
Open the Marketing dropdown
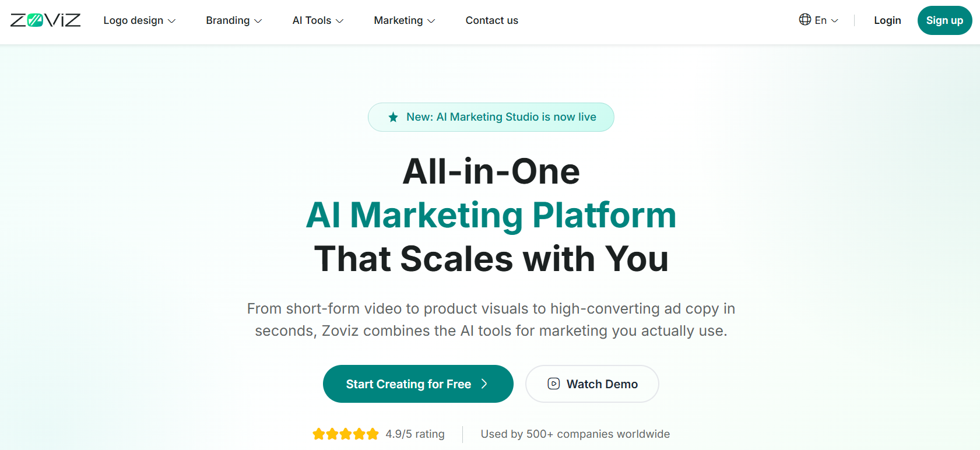[404, 20]
